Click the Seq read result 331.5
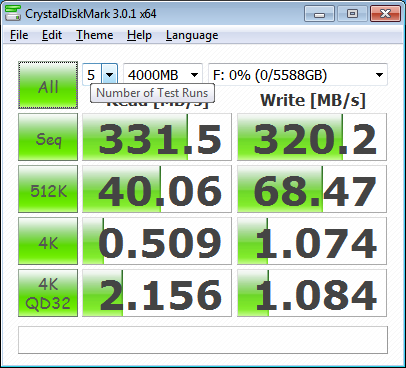 157,137
